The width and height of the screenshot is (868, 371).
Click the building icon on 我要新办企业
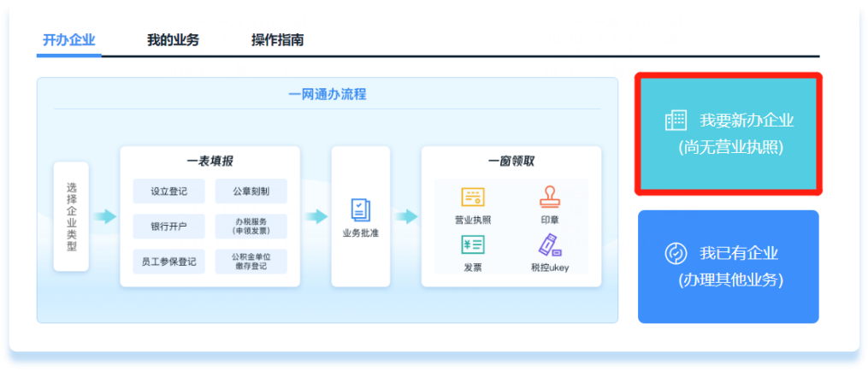(676, 121)
